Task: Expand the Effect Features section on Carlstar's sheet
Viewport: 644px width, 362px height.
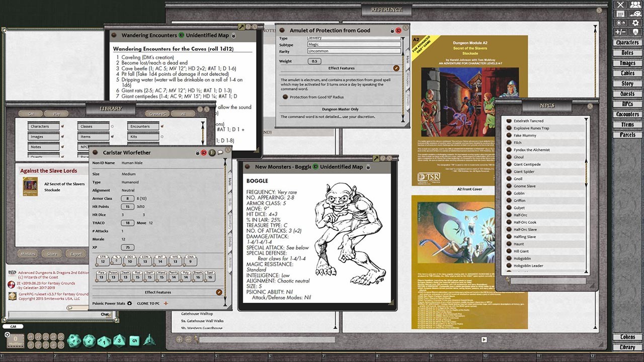Action: tap(158, 292)
